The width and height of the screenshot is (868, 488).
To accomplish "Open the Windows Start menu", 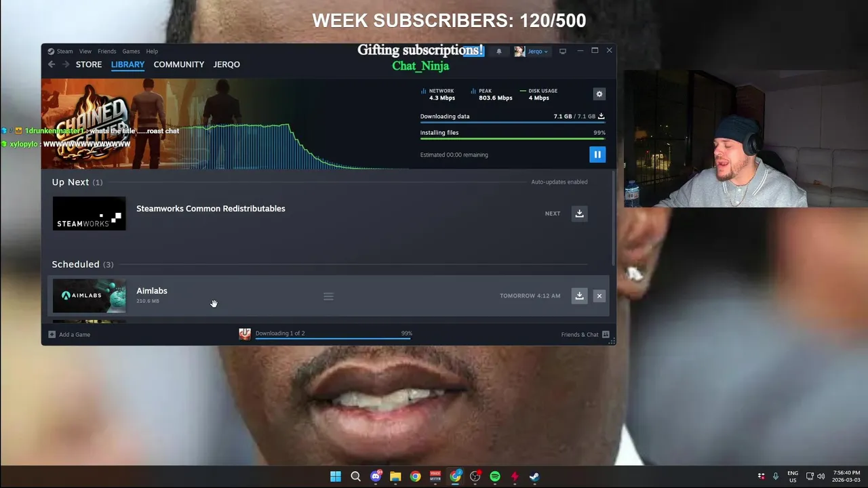I will (x=336, y=476).
